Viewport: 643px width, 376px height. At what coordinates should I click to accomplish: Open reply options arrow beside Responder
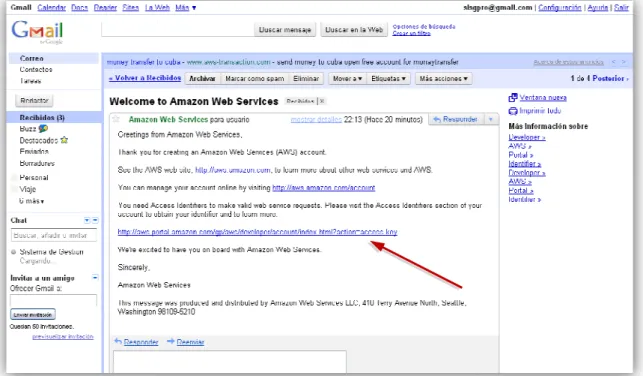[x=490, y=119]
